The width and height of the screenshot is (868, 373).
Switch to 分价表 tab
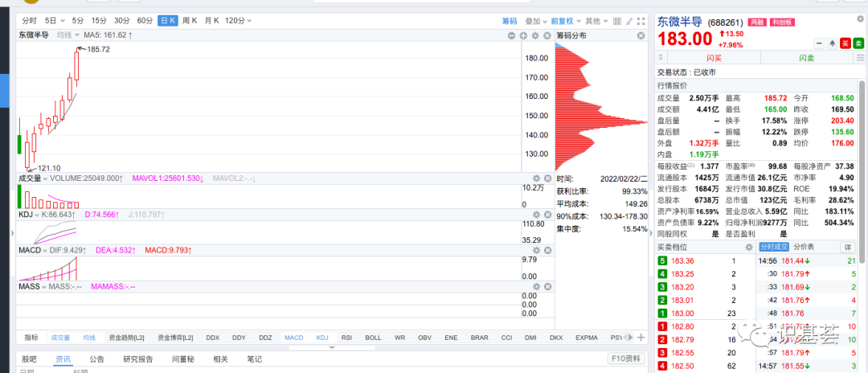coord(805,248)
